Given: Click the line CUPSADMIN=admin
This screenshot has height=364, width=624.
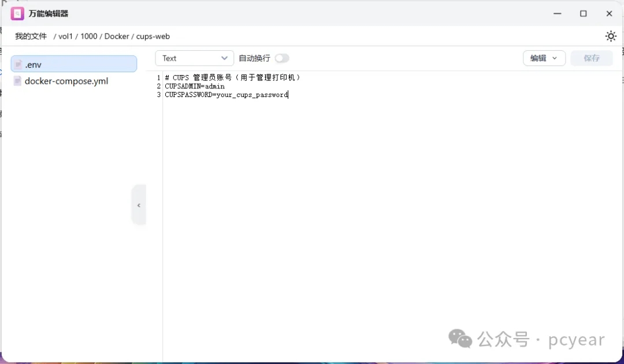Looking at the screenshot, I should point(195,86).
